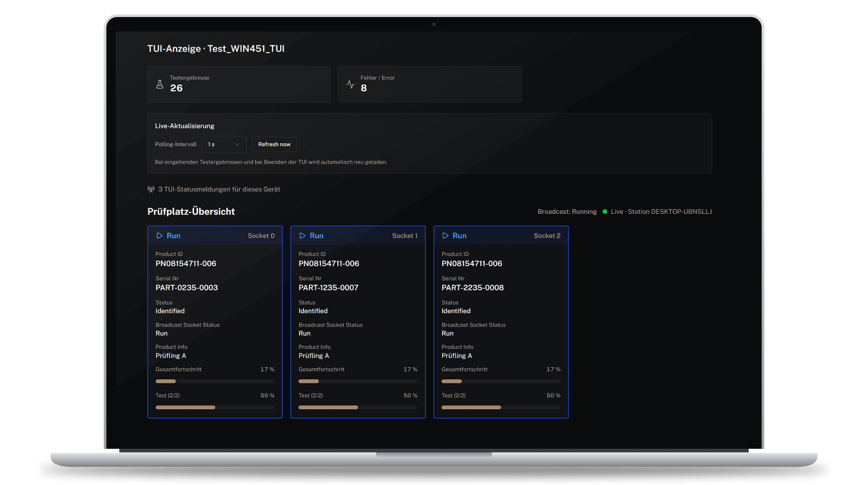Click the Bei eingehenden Testergebnissen info text
Screen dimensions: 868x485
(271, 162)
